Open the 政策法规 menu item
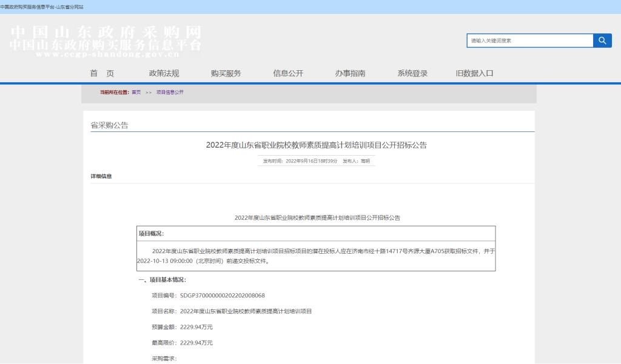Image resolution: width=621 pixels, height=364 pixels. click(x=164, y=73)
